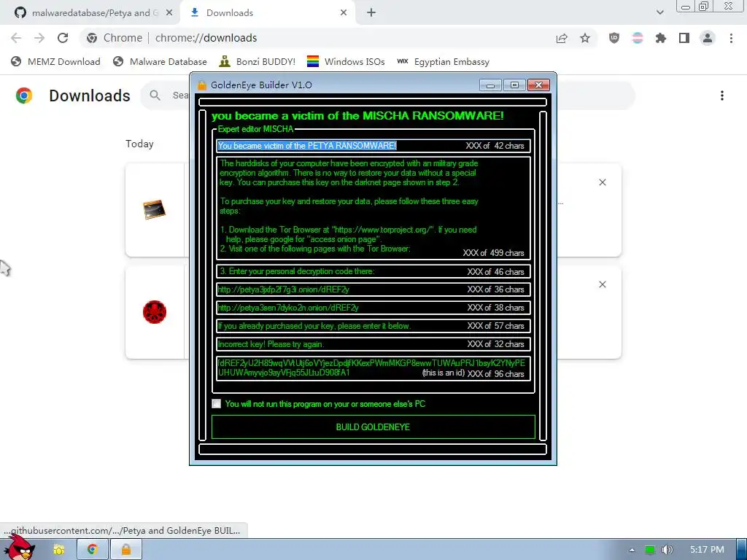Switch to Chrome in the taskbar

click(x=92, y=550)
